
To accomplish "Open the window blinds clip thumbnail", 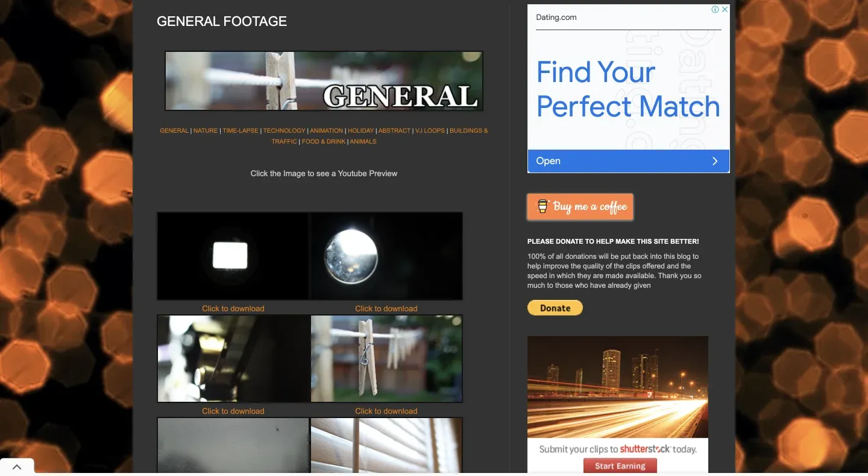I will tap(386, 445).
